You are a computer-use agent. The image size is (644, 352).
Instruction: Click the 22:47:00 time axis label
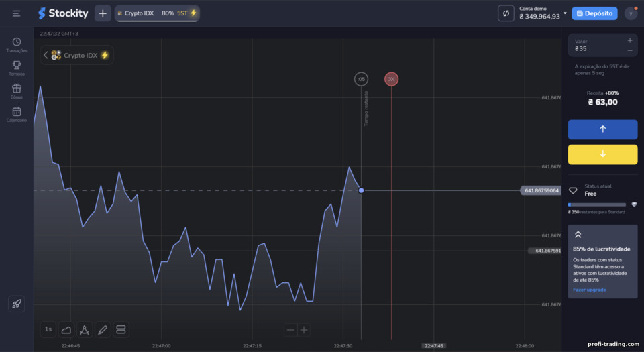[162, 346]
